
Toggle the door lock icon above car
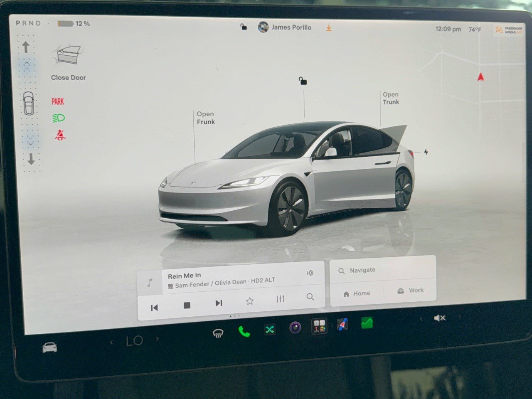pyautogui.click(x=303, y=81)
